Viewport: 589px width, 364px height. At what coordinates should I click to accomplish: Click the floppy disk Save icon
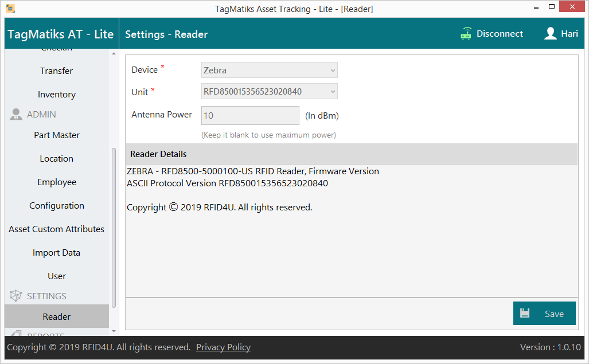(x=525, y=314)
